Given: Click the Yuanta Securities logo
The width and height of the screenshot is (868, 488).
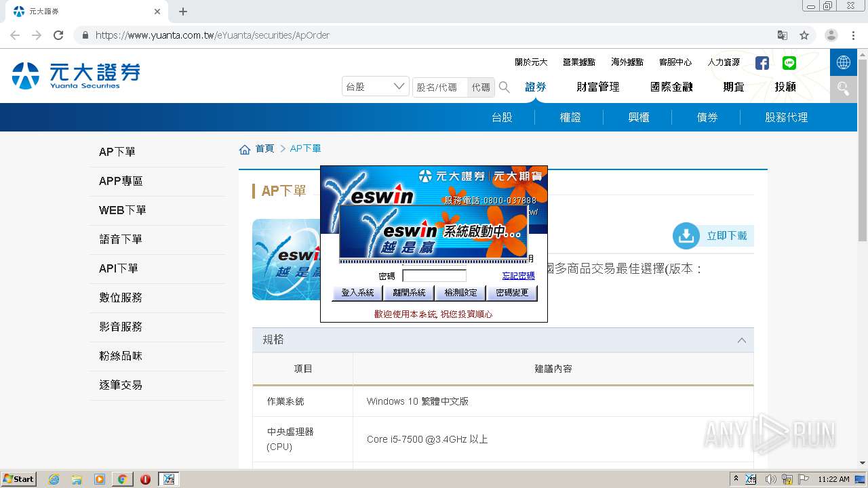Looking at the screenshot, I should (76, 76).
